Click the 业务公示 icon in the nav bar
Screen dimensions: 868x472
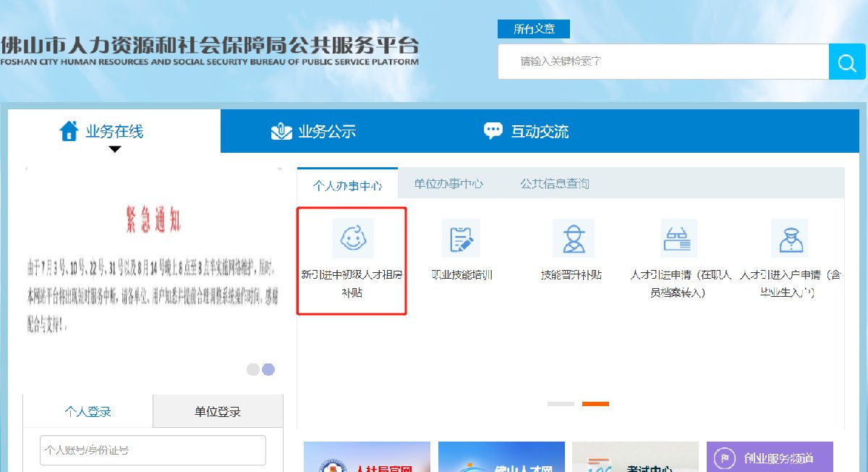[x=281, y=132]
